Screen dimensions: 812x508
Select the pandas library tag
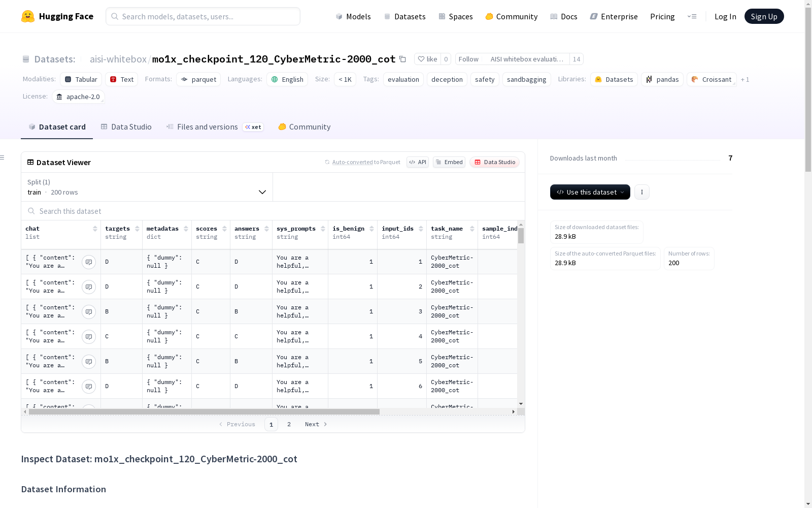(662, 79)
